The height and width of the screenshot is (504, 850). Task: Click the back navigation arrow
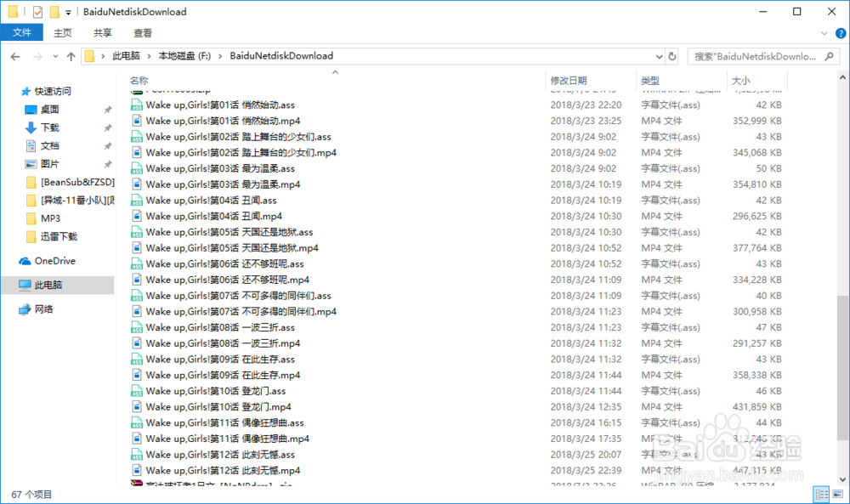(x=15, y=56)
